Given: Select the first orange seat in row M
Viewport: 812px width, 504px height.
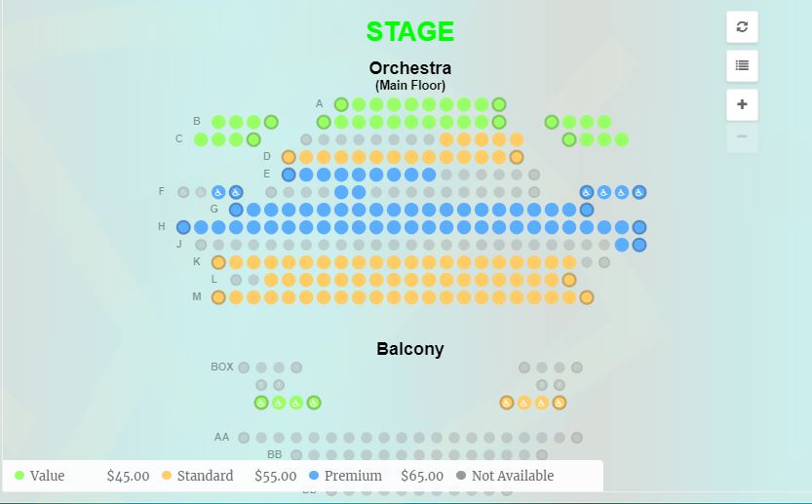Looking at the screenshot, I should (218, 297).
